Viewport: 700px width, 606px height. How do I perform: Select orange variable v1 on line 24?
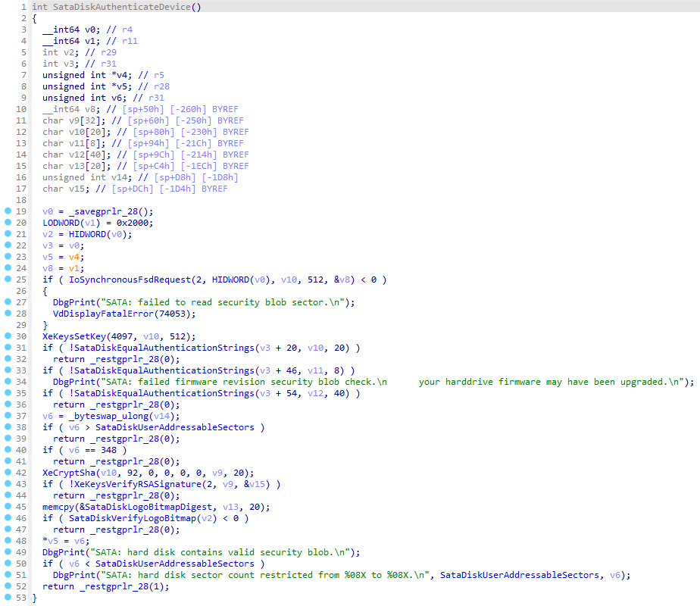73,268
